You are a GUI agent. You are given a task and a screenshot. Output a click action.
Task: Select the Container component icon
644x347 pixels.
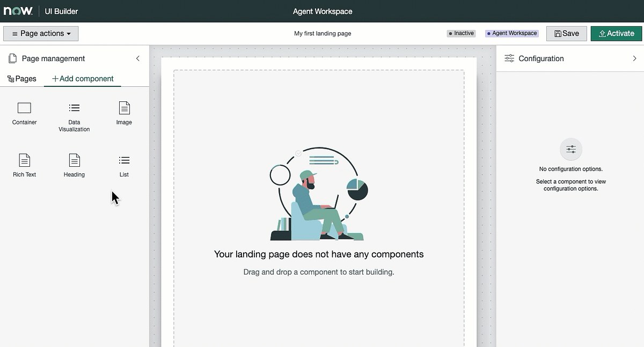tap(24, 109)
